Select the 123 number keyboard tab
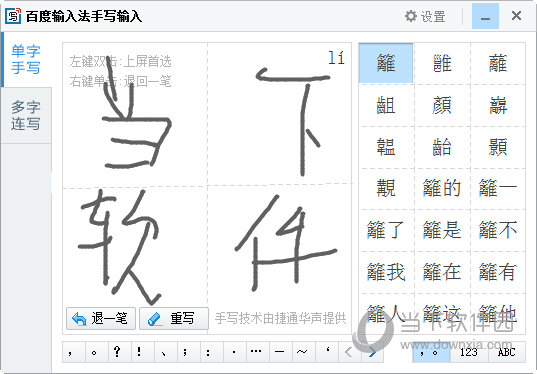The height and width of the screenshot is (374, 537). pos(469,352)
